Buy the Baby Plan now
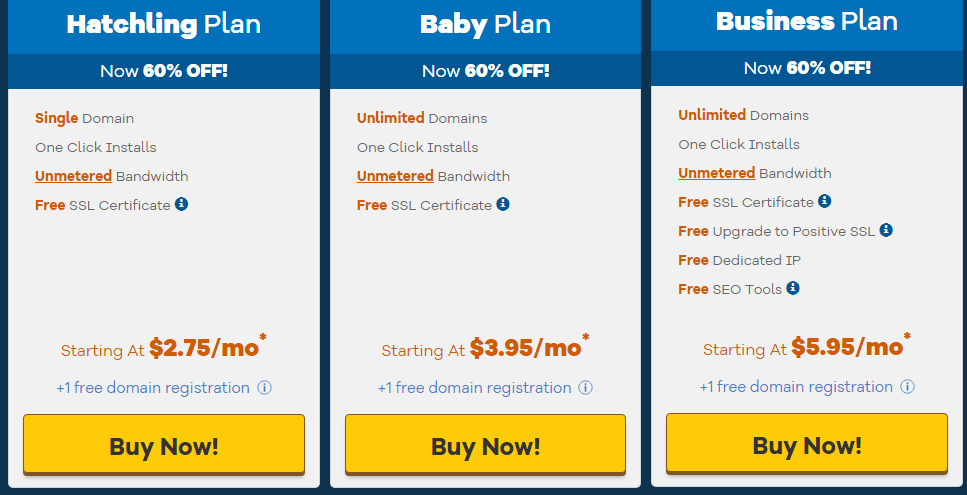The height and width of the screenshot is (495, 967). pyautogui.click(x=485, y=444)
